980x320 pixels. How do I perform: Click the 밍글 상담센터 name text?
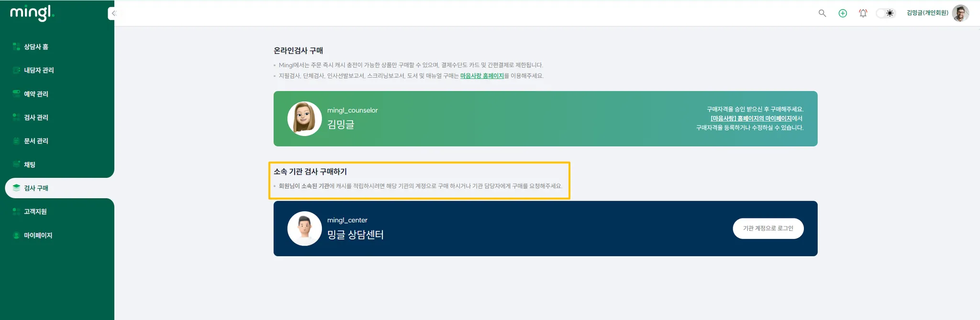click(356, 235)
